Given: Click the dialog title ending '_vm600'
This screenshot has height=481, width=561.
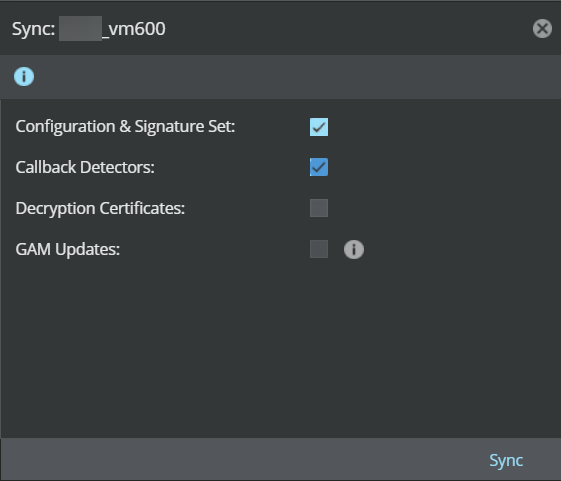Looking at the screenshot, I should [x=89, y=29].
